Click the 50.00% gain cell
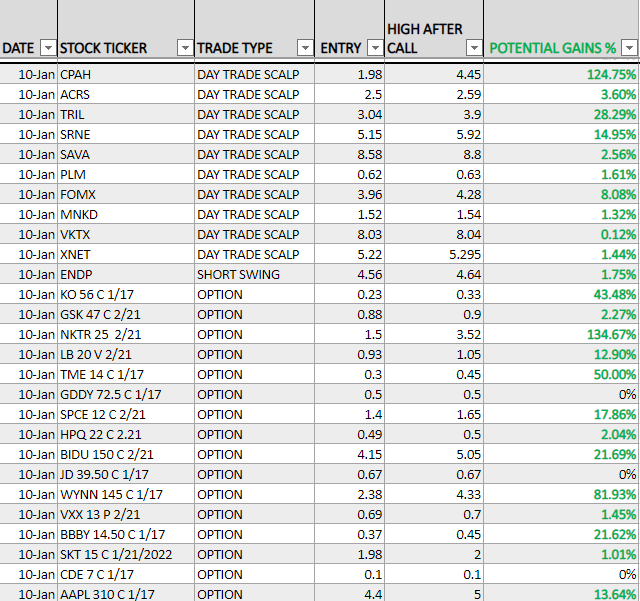The height and width of the screenshot is (601, 640). coord(561,374)
